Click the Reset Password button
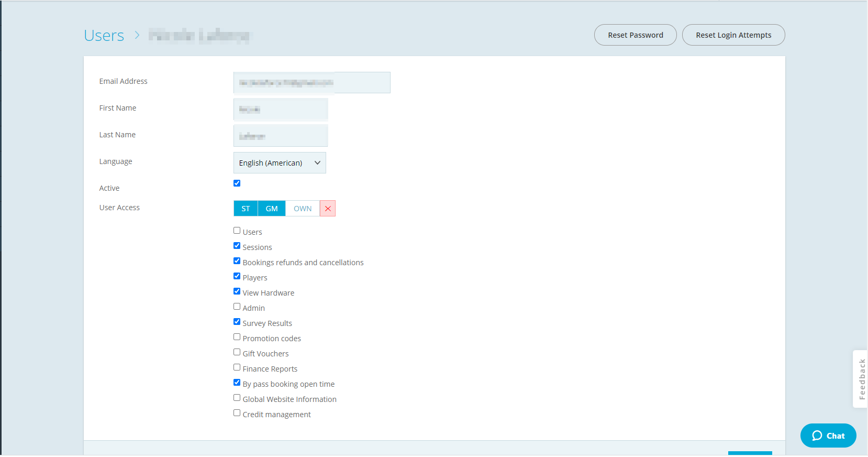The height and width of the screenshot is (457, 868). click(636, 35)
